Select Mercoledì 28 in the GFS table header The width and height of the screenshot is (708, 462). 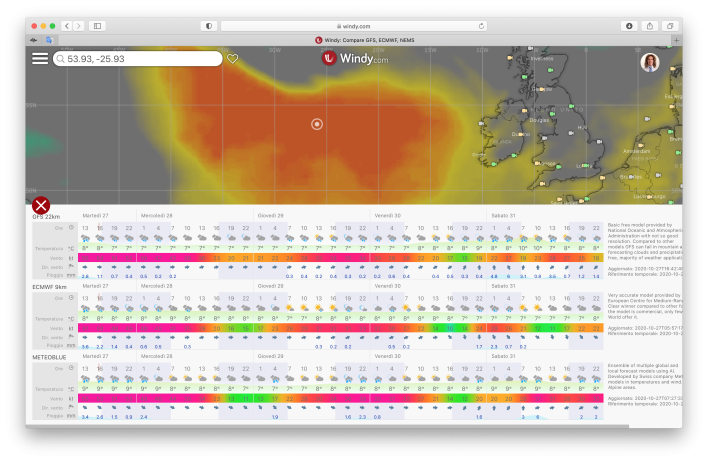tap(156, 216)
